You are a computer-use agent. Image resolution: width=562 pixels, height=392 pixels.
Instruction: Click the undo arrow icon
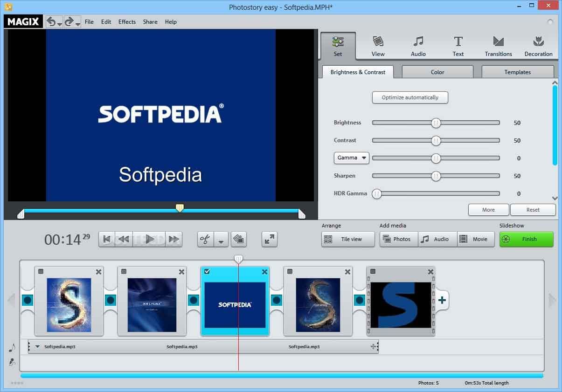[51, 21]
